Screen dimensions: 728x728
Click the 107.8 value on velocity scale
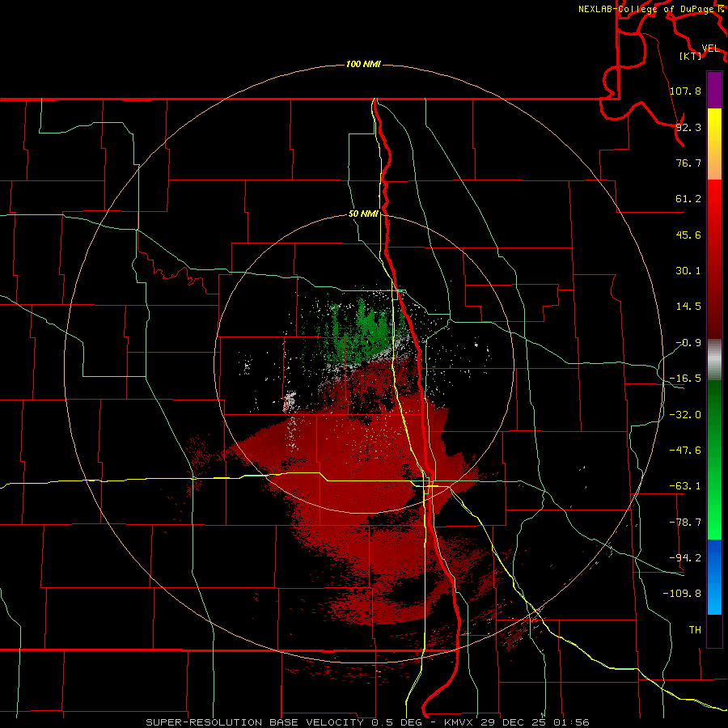[x=685, y=91]
